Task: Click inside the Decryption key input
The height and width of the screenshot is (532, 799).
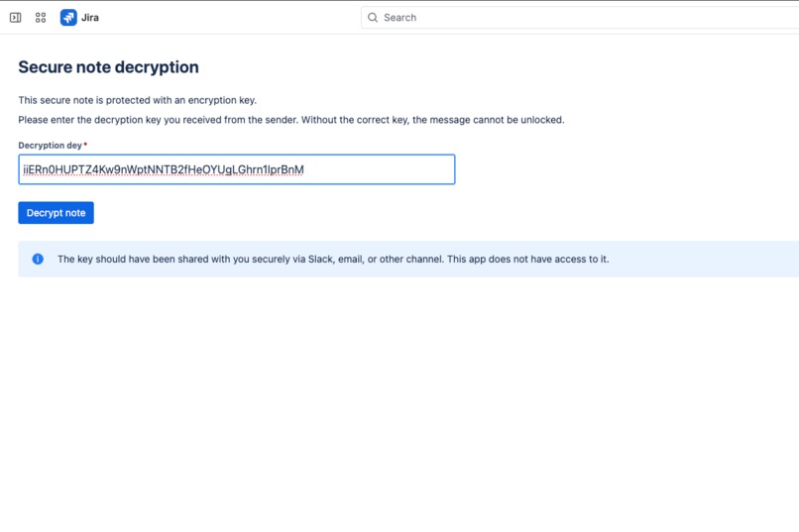Action: click(x=237, y=169)
